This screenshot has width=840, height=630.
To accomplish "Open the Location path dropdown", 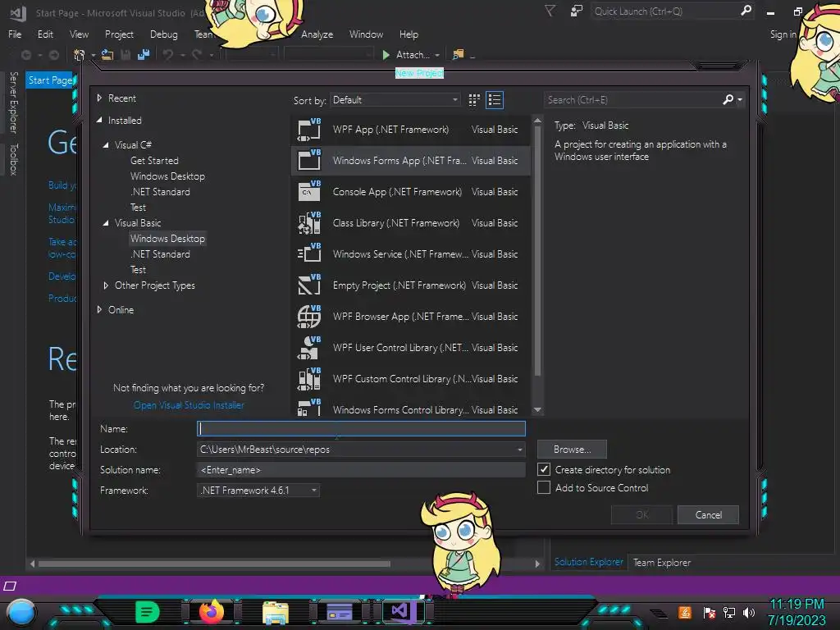I will pos(519,450).
